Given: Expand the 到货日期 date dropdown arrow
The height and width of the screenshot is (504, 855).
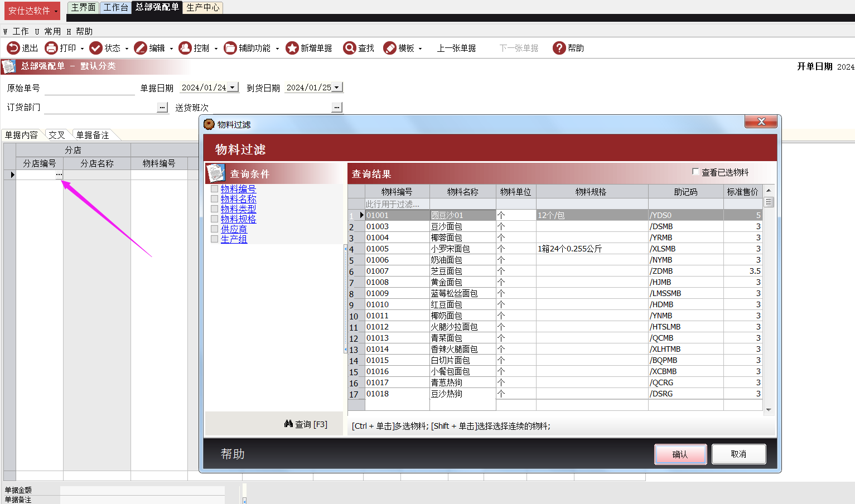Looking at the screenshot, I should coord(337,88).
